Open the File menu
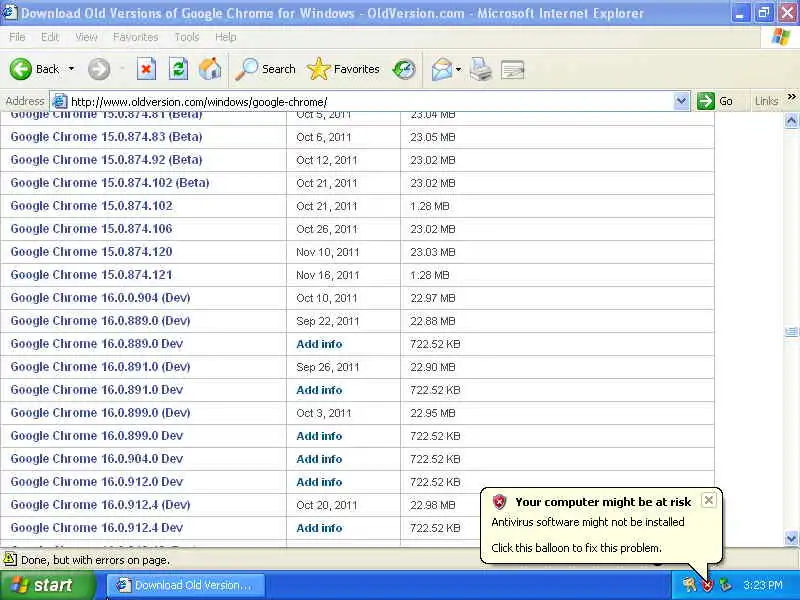 point(17,37)
